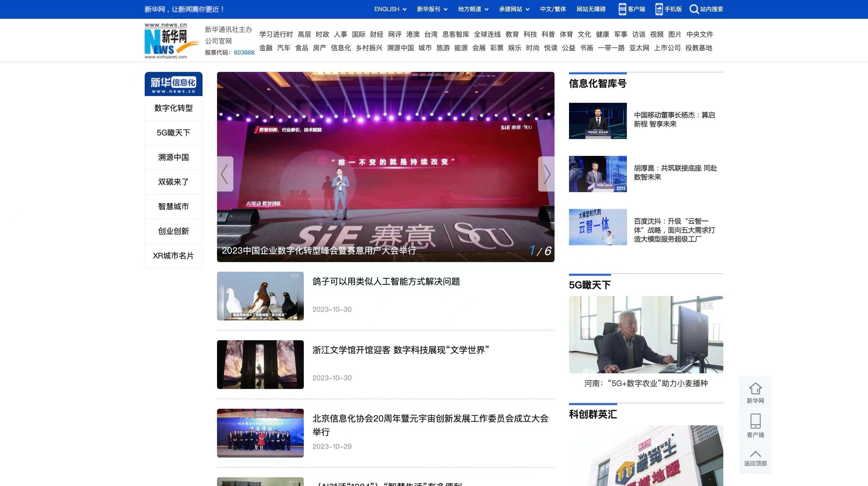
Task: Click 返回顶部 to return to top
Action: (756, 457)
